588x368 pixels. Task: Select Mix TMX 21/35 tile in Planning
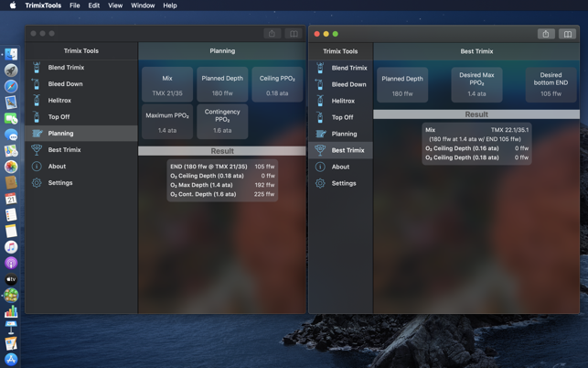(167, 84)
